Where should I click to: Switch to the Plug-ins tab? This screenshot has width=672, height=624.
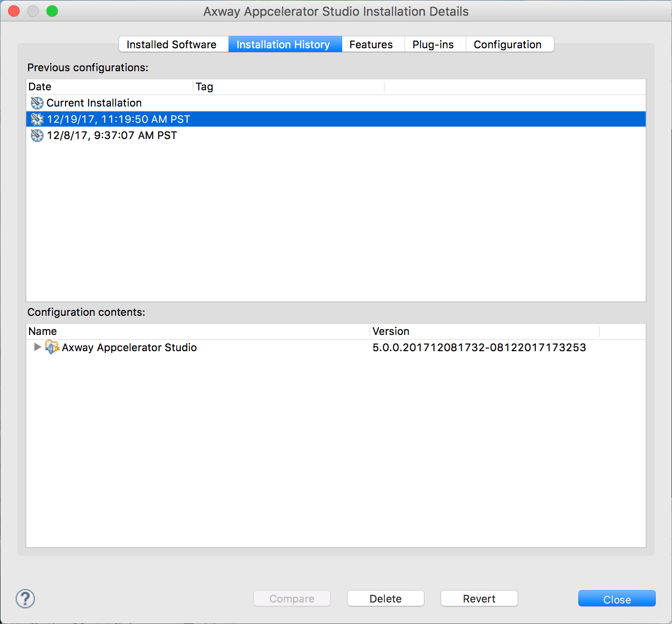[x=435, y=44]
